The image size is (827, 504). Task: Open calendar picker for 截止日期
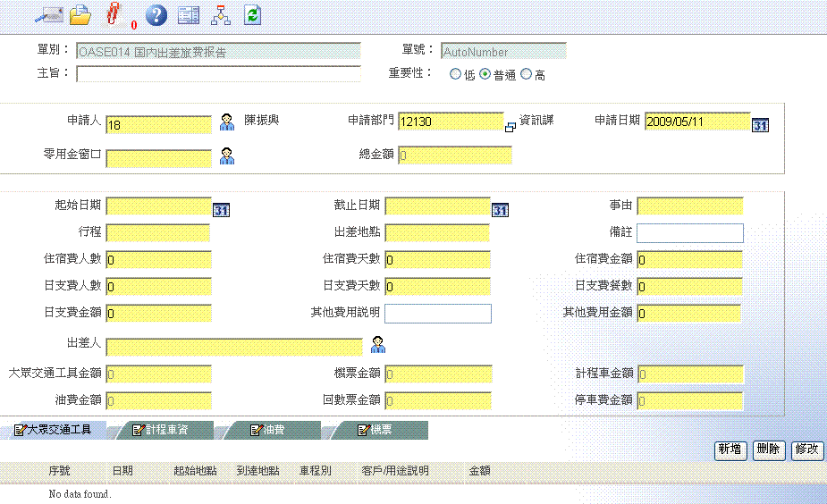(x=502, y=210)
